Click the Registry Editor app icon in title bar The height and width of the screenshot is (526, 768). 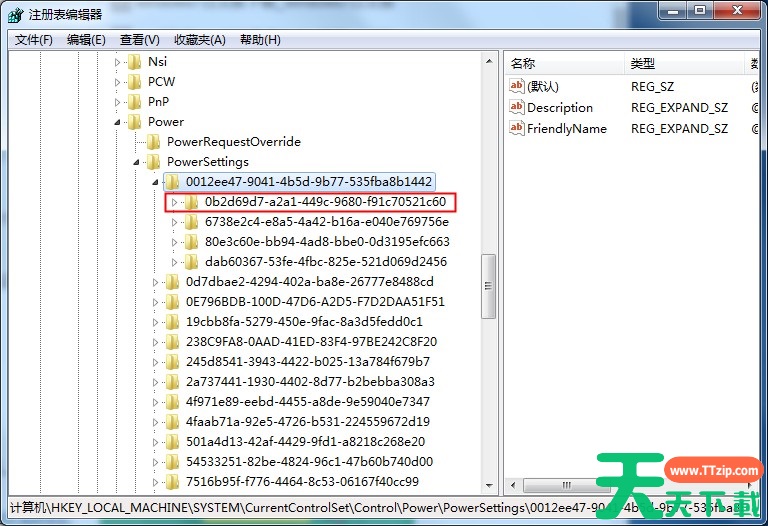(15, 15)
